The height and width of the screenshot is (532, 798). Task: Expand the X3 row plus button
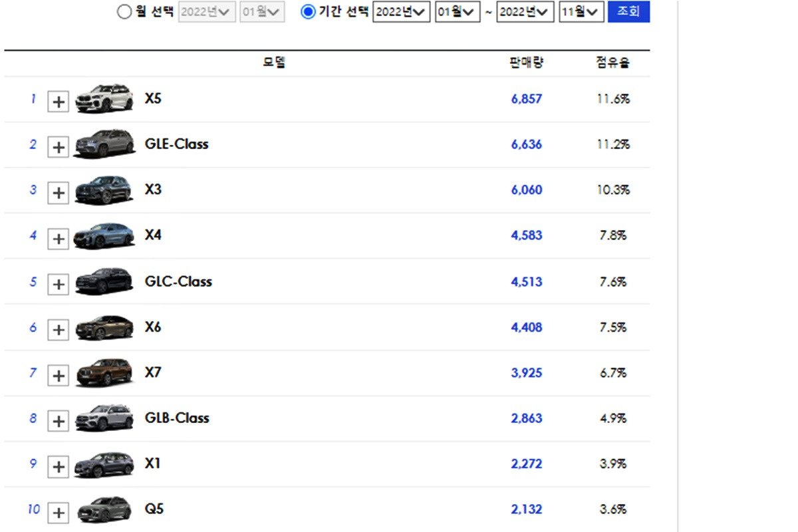[x=59, y=193]
